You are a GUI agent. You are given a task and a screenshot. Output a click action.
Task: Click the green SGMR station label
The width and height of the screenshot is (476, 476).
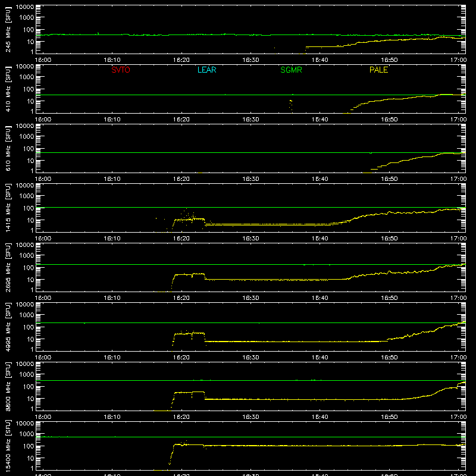[291, 70]
